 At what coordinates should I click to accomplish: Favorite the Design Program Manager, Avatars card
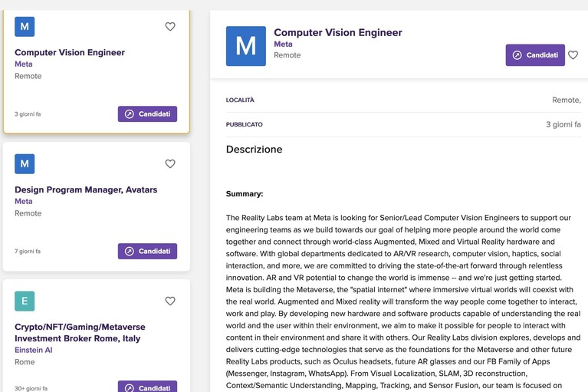[170, 164]
